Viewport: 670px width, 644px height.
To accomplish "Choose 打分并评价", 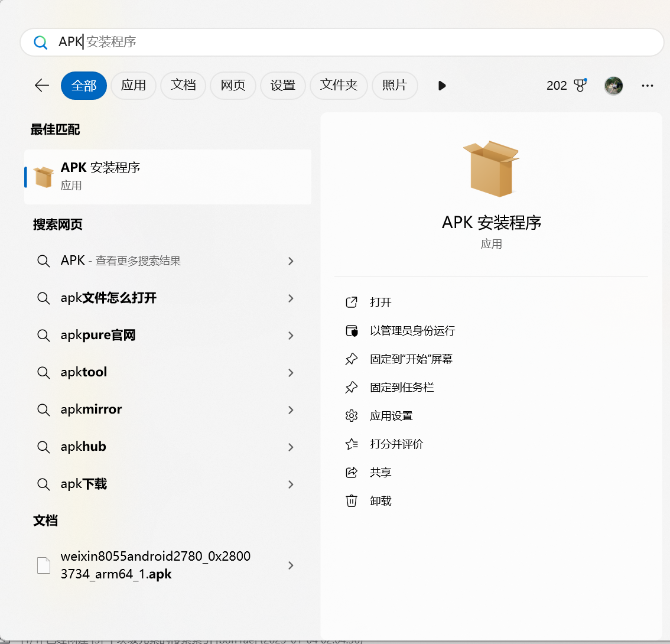I will (396, 444).
